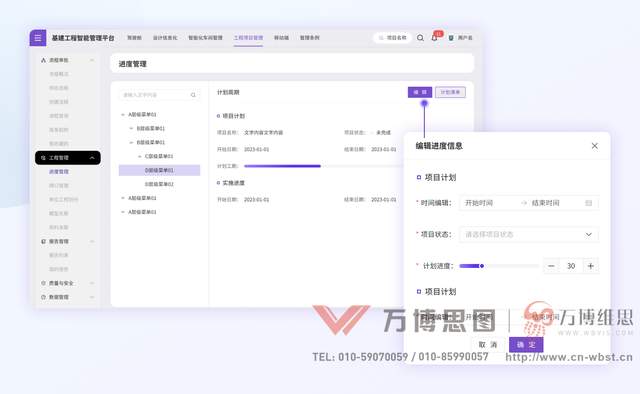Expand the 质量与安全 section arrow
The height and width of the screenshot is (394, 640).
tap(92, 283)
